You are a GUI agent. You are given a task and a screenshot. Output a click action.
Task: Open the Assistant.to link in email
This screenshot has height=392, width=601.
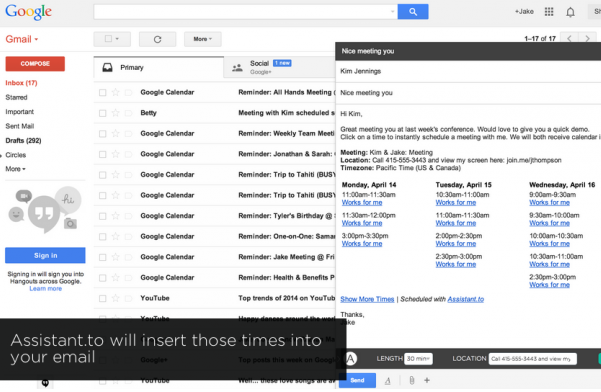[x=466, y=299]
